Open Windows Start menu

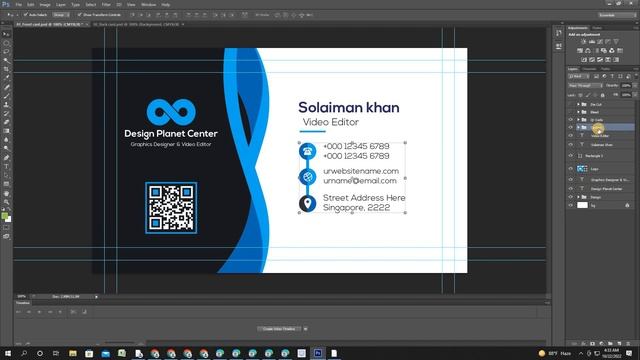pos(7,353)
